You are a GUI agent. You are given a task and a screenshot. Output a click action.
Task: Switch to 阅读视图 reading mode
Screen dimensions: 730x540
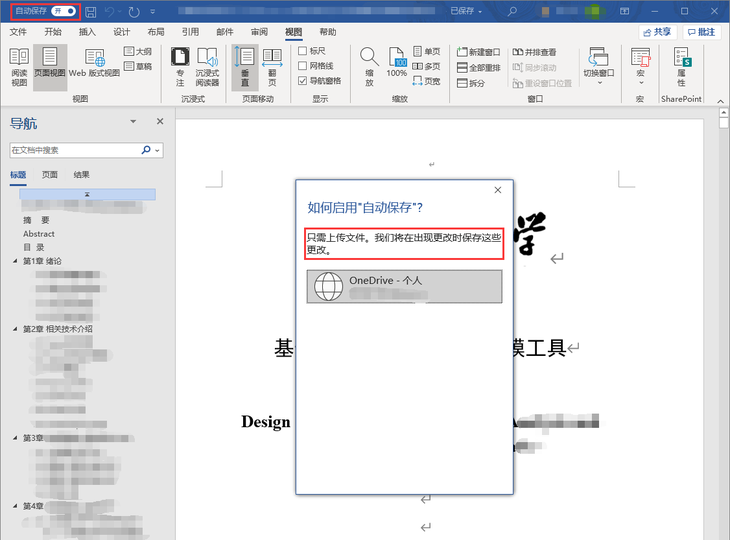(x=19, y=68)
